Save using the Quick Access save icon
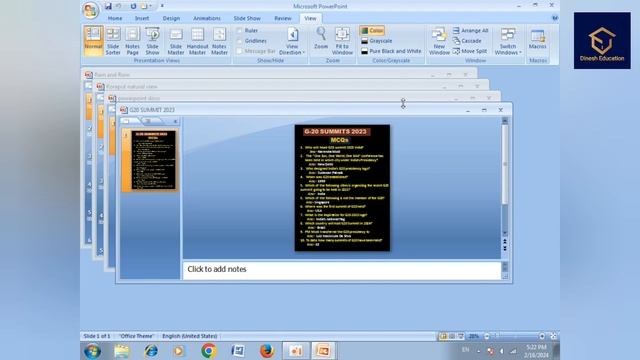Screen dimensions: 640x360 (x=108, y=6)
